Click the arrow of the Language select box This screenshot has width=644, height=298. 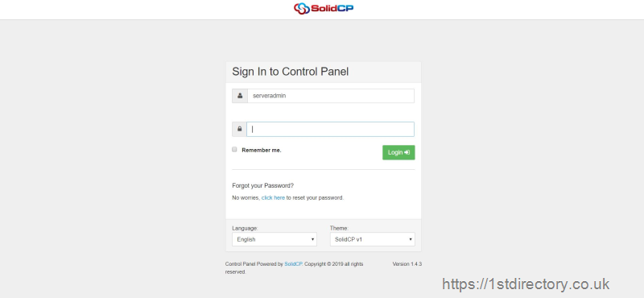point(312,240)
